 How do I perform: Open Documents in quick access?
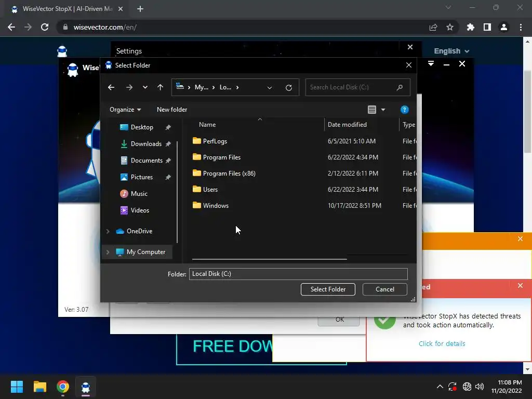[x=147, y=161]
